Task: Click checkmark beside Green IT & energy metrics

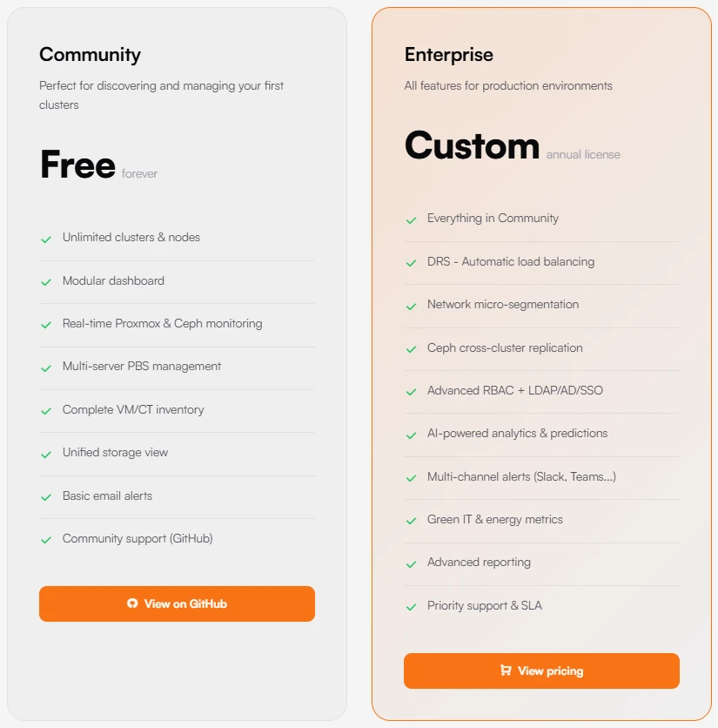Action: pyautogui.click(x=411, y=521)
